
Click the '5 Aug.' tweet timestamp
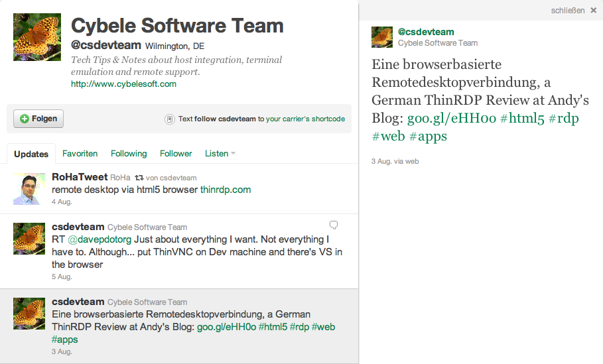click(x=62, y=276)
